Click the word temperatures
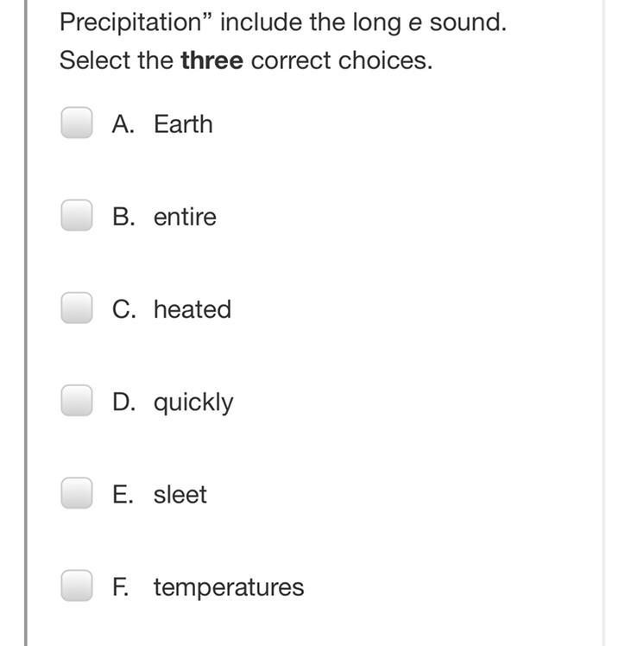Viewport: 644px width, 646px height. [x=229, y=587]
